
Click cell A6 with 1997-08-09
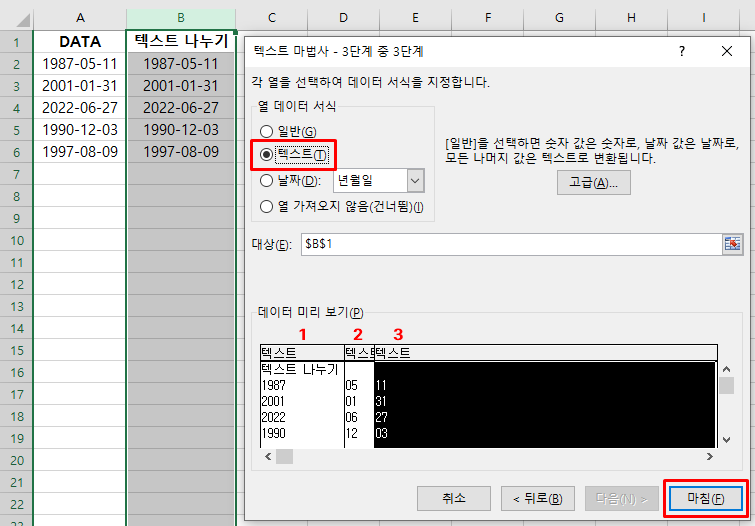[80, 152]
